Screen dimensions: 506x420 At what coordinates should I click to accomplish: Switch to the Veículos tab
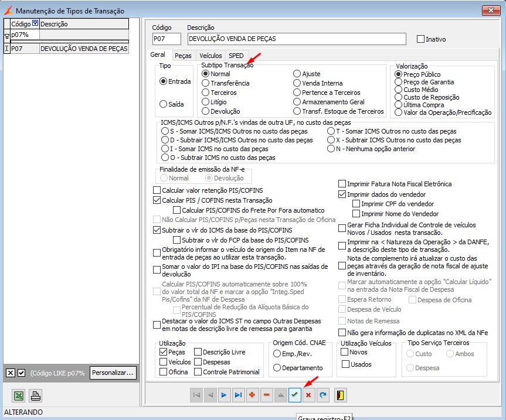pyautogui.click(x=210, y=56)
